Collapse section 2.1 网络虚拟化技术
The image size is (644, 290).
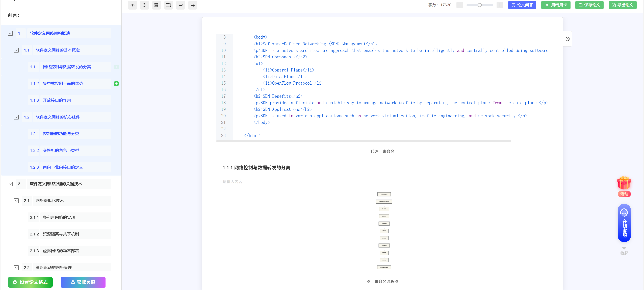16,201
